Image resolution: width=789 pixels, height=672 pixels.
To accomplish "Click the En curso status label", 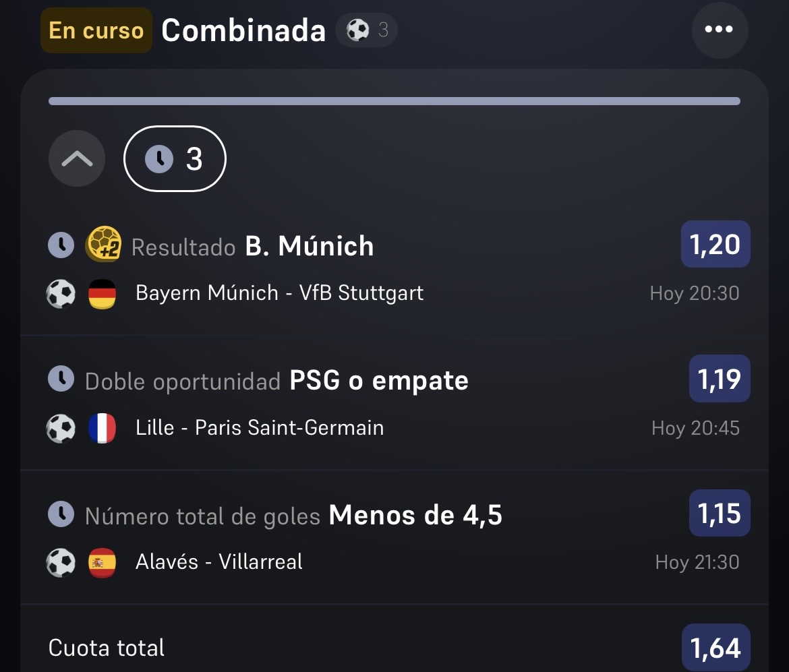I will click(x=96, y=30).
